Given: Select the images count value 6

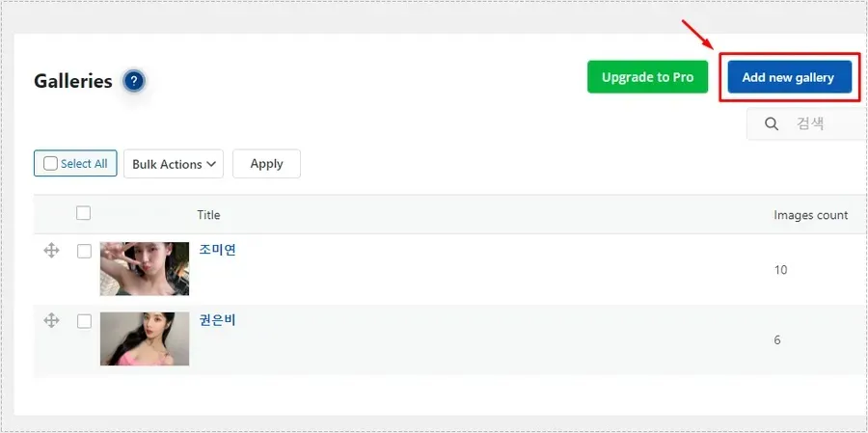Looking at the screenshot, I should [x=777, y=340].
